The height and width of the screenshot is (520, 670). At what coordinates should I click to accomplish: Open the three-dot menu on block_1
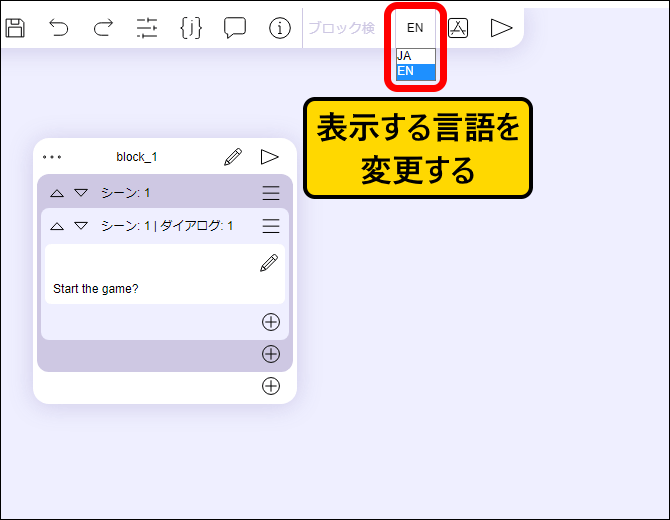tap(52, 157)
